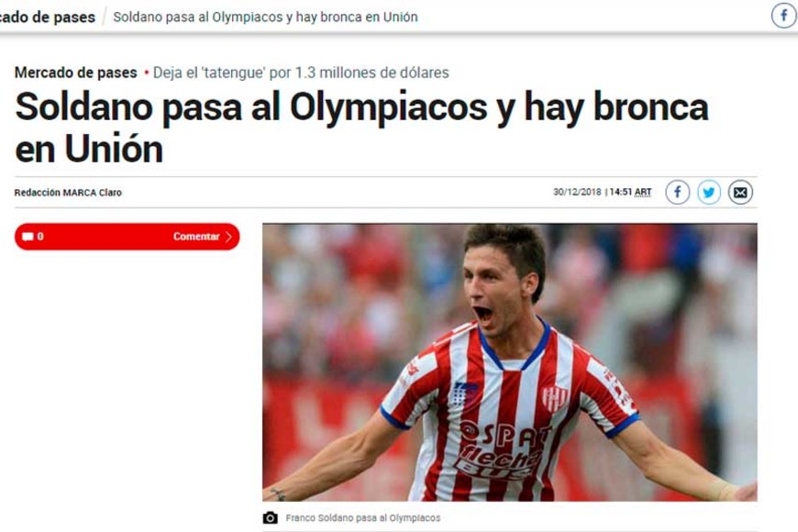This screenshot has height=532, width=798.
Task: Click the comment bubble counter icon
Action: [28, 237]
